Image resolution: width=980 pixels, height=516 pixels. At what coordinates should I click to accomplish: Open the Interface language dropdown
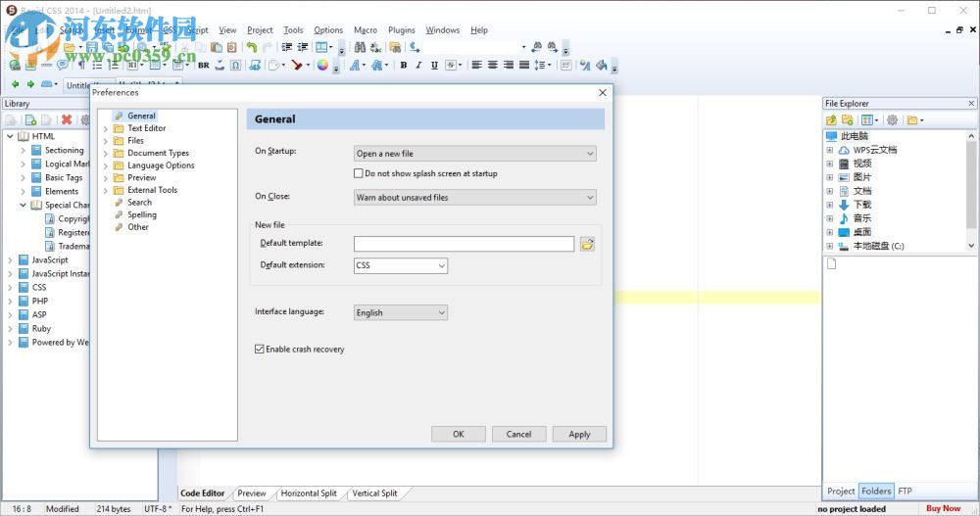point(401,312)
